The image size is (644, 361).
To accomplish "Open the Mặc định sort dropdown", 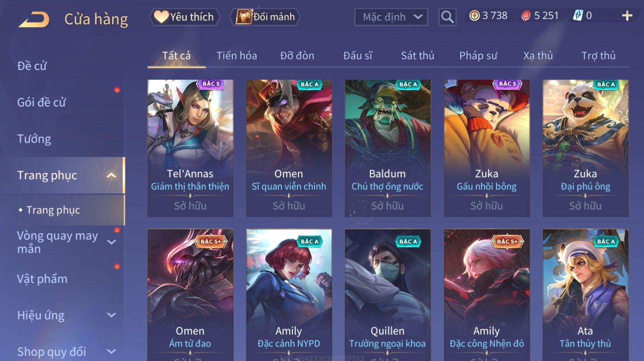I will (x=391, y=17).
